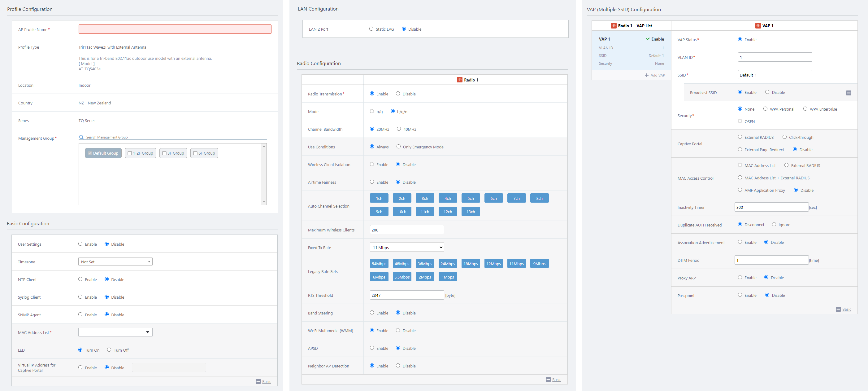Click the Add VAP link
This screenshot has width=868, height=391.
coord(658,75)
